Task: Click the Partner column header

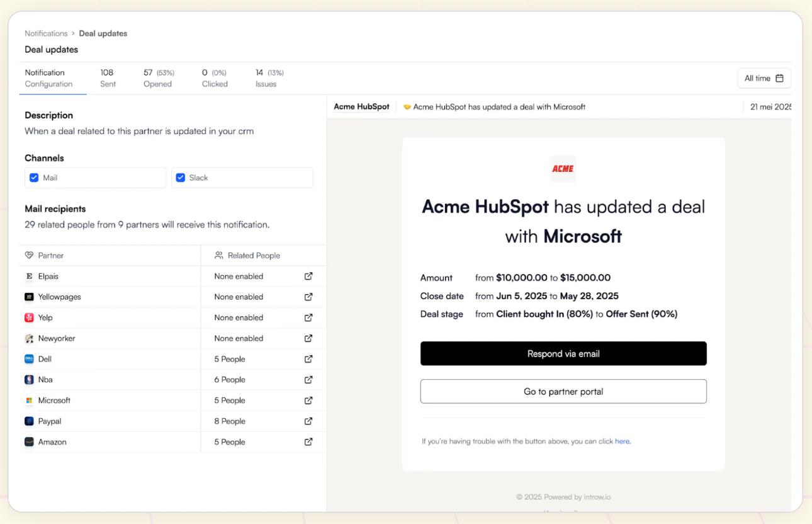Action: pos(110,256)
